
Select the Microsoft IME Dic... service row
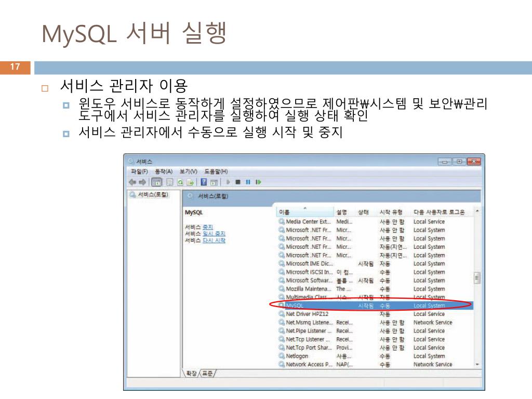pos(375,263)
